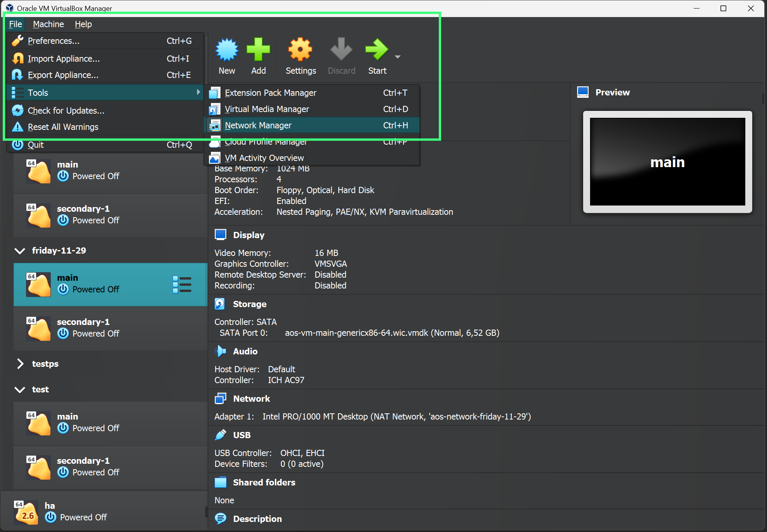Collapse the test group chevron
This screenshot has width=767, height=532.
tap(20, 390)
